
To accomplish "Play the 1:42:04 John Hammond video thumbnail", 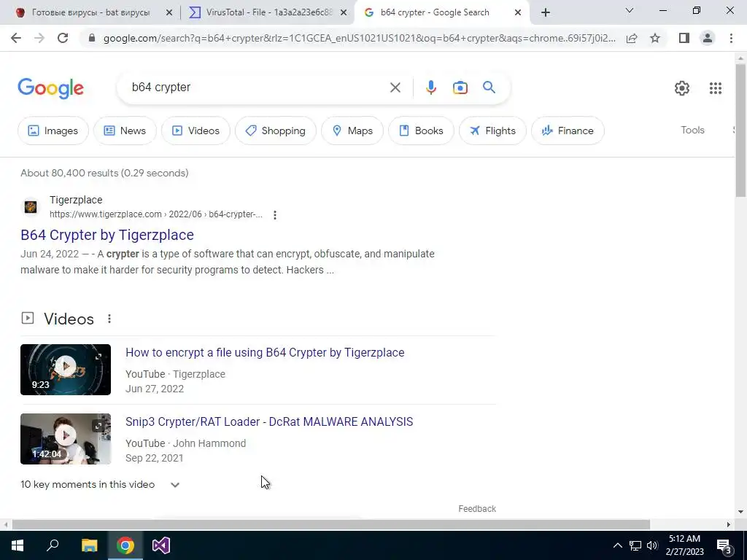I will [66, 438].
